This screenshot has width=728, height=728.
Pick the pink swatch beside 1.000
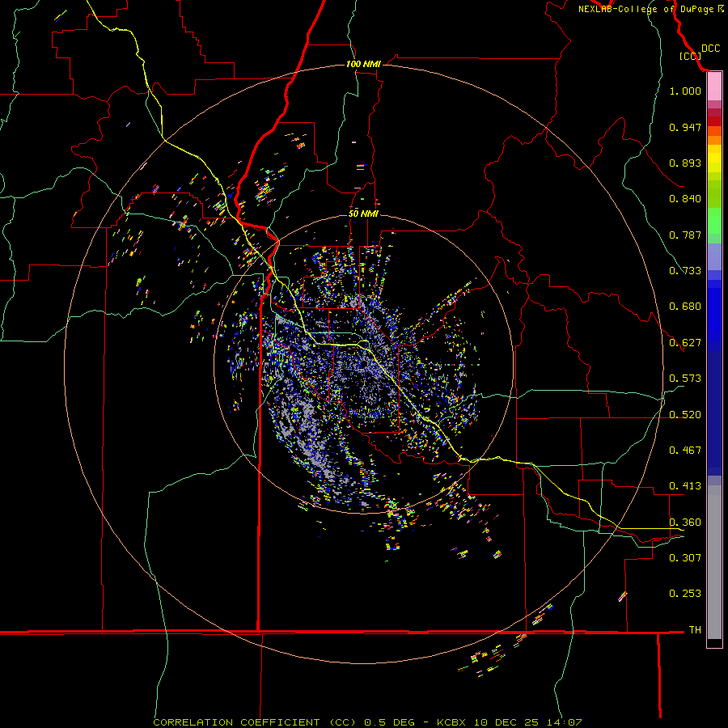click(714, 87)
